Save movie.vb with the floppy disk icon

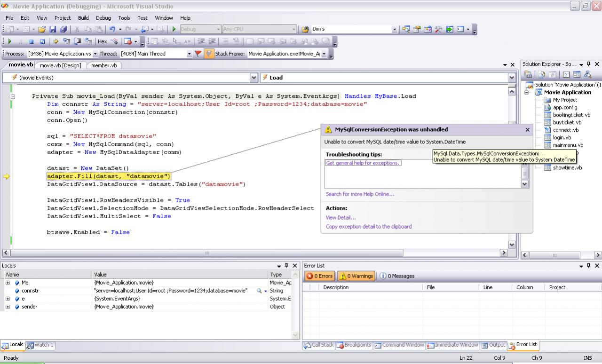point(53,29)
